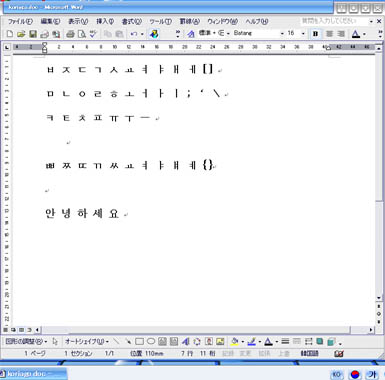Image resolution: width=385 pixels, height=380 pixels.
Task: Open Print Preview from the toolbar
Action: pos(82,34)
